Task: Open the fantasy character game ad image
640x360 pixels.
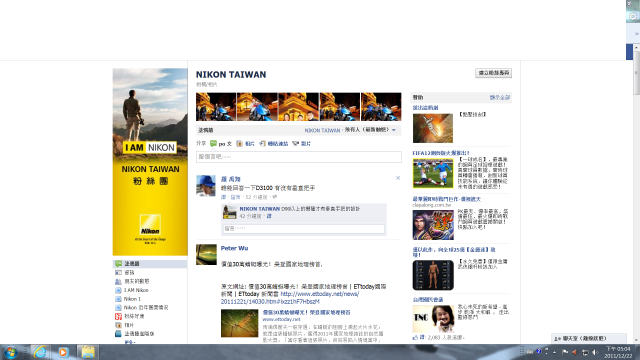Action: [x=433, y=224]
